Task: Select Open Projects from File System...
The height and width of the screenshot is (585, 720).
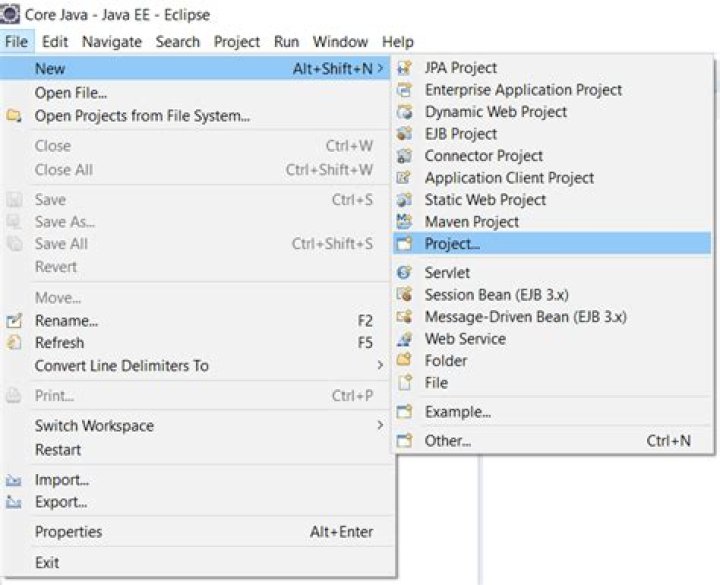Action: (x=197, y=116)
